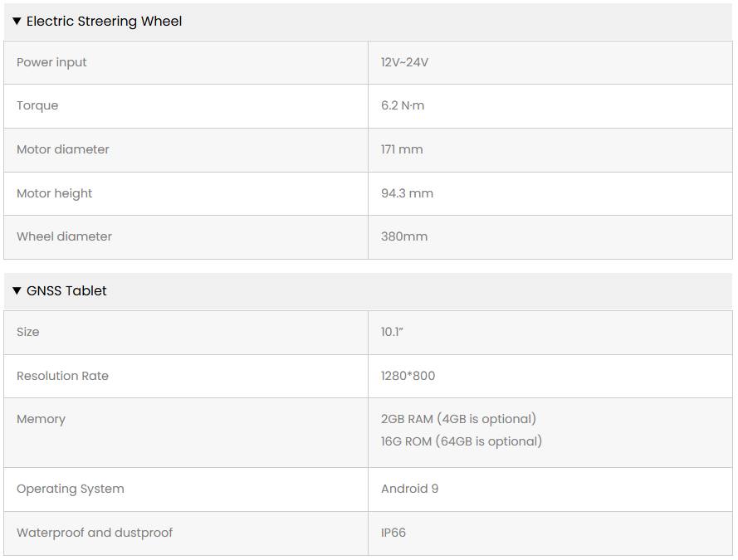Click the IP66 waterproof rating value
This screenshot has width=738, height=560.
point(393,533)
